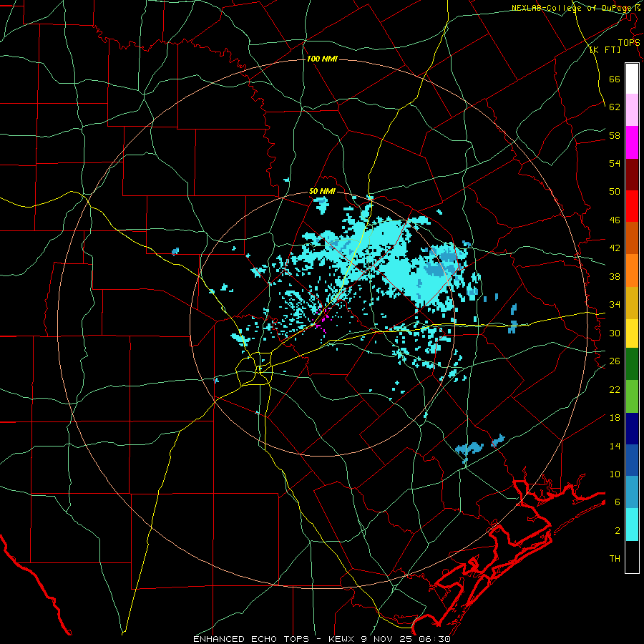Click the bright yellow legend swatch
The image size is (644, 644).
click(x=632, y=333)
